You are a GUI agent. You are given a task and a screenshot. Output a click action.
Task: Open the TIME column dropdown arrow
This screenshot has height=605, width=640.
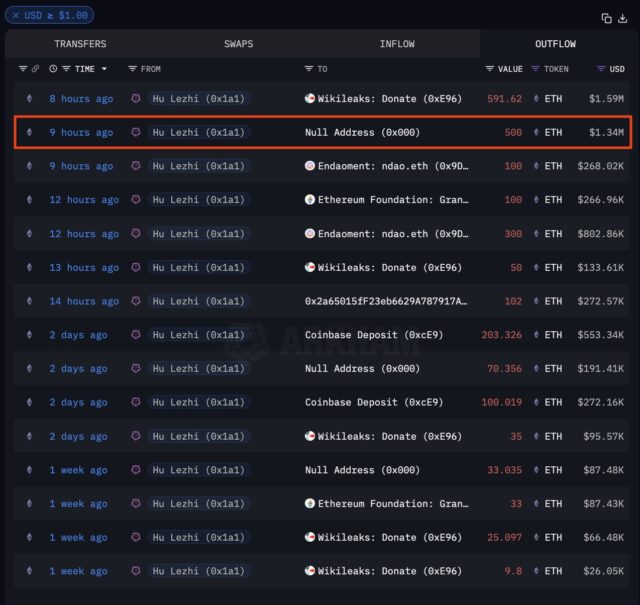tap(104, 69)
